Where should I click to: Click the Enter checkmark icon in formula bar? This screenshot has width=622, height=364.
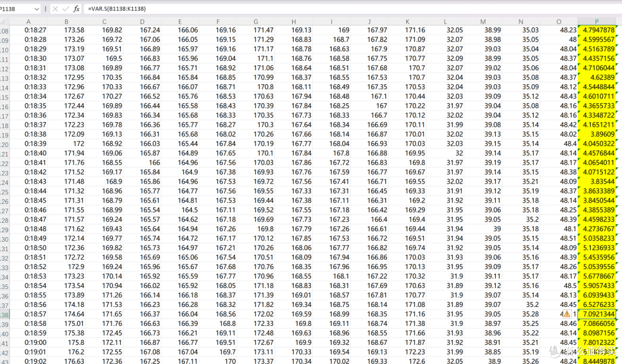click(66, 9)
